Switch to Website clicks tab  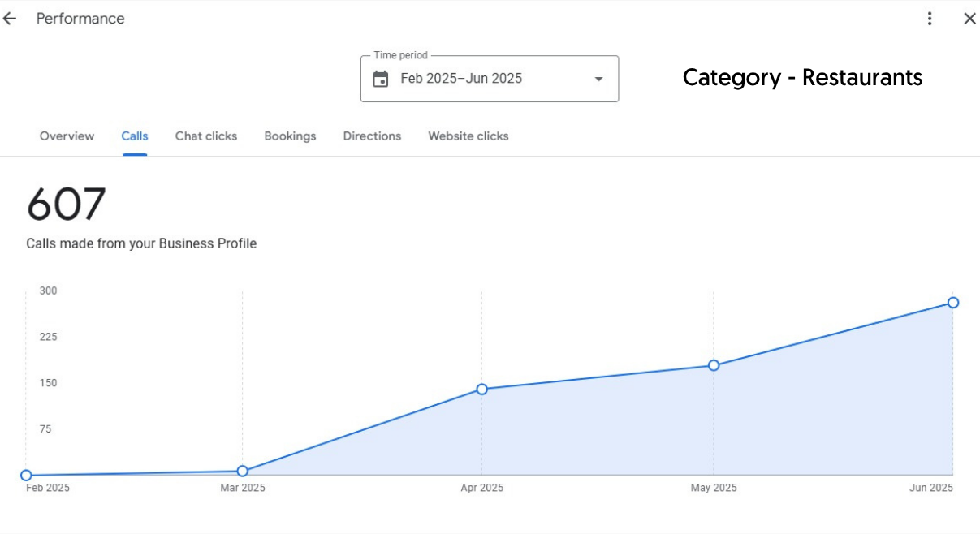click(468, 136)
